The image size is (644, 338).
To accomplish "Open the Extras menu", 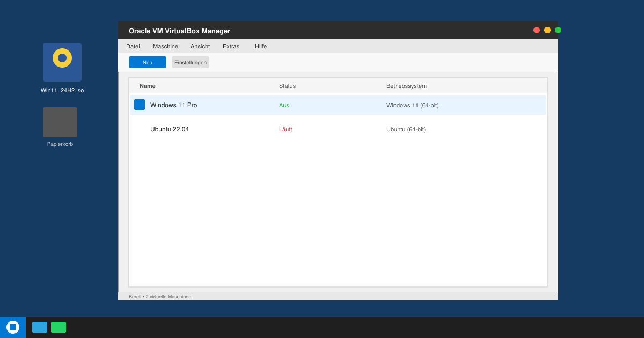I will (231, 46).
